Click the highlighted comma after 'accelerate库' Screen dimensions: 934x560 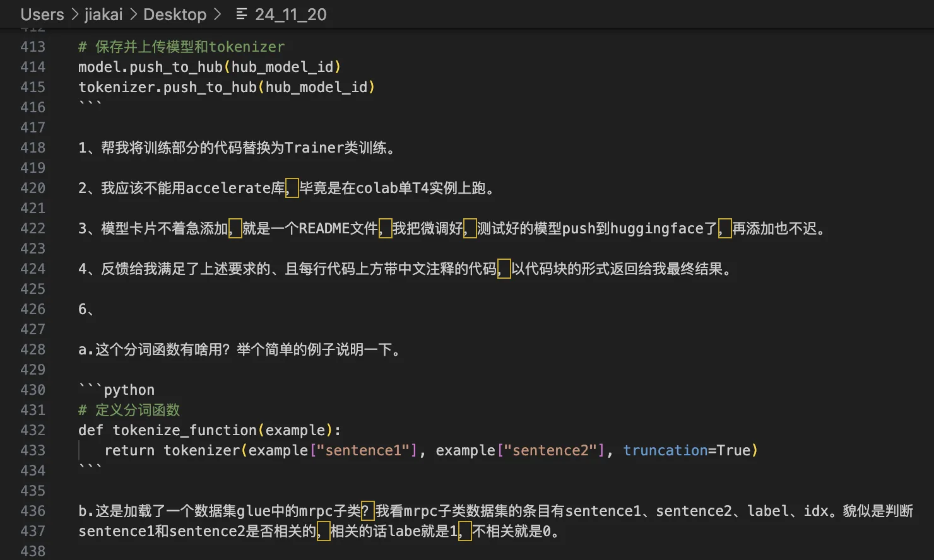point(292,188)
